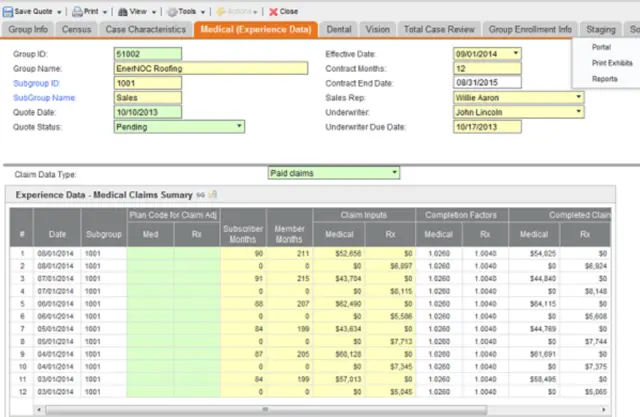
Task: Click the SubGroup Name field showing Sales
Action: 148,98
